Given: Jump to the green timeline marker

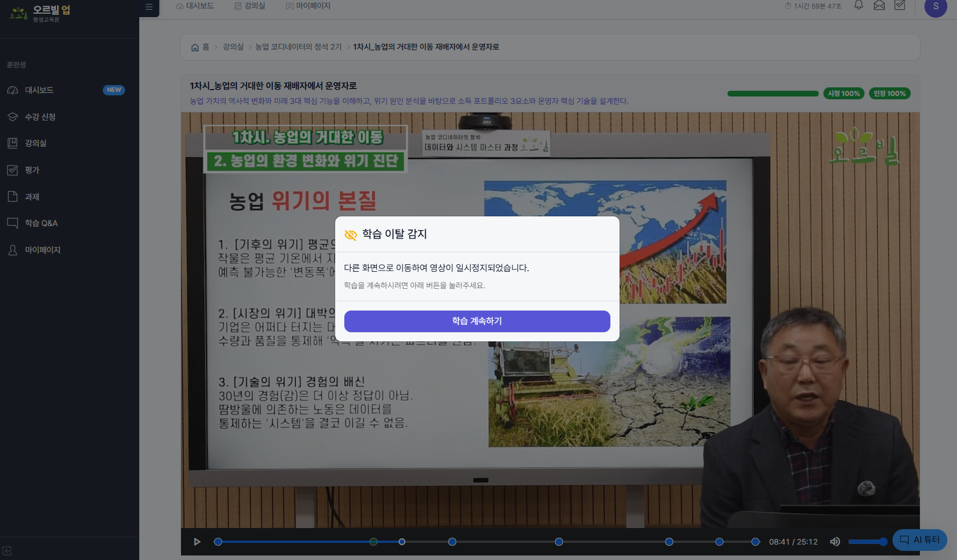Looking at the screenshot, I should click(x=373, y=542).
